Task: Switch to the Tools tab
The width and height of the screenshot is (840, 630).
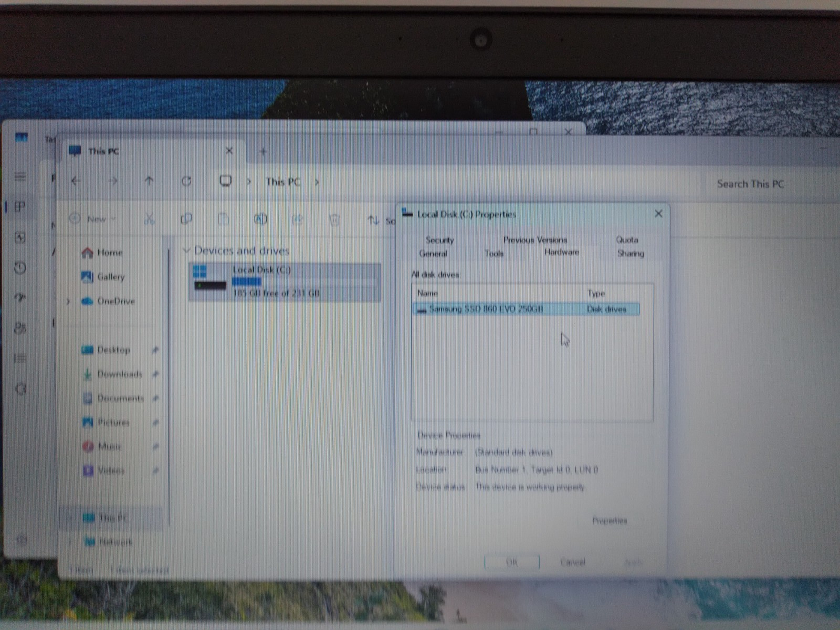Action: click(494, 254)
